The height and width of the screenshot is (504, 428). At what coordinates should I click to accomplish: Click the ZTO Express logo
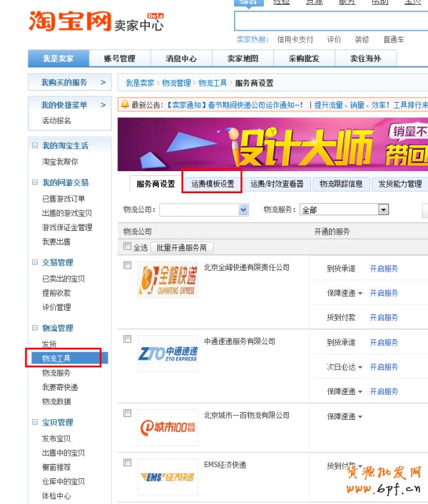[x=168, y=354]
